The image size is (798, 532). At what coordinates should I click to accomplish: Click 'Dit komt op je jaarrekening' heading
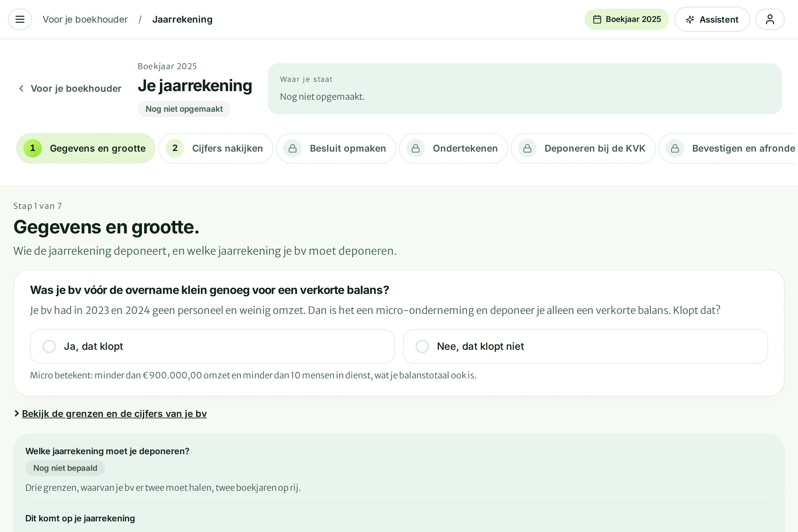[80, 518]
